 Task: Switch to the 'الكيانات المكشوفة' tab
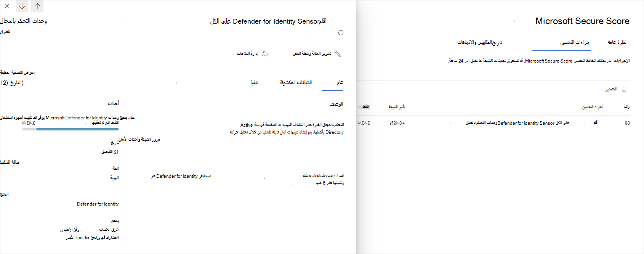click(x=296, y=82)
